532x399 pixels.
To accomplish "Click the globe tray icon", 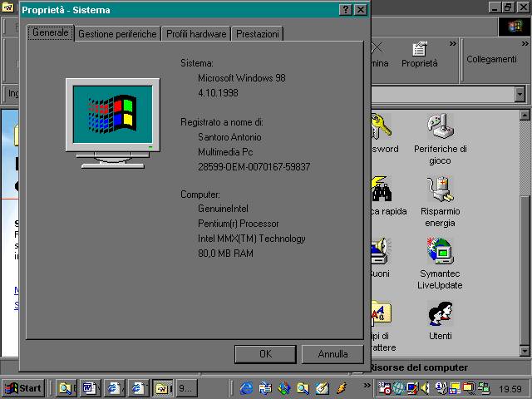I will pos(399,388).
